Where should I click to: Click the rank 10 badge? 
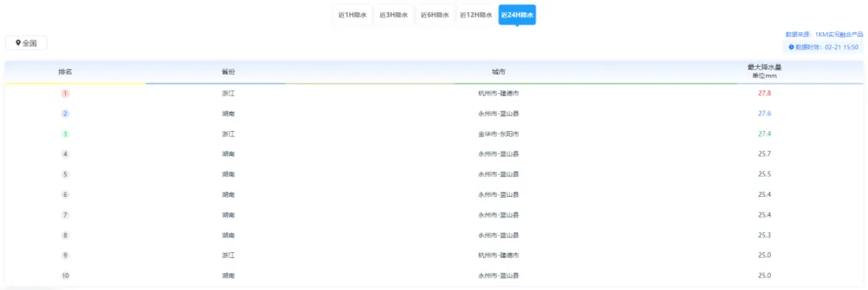[x=65, y=276]
